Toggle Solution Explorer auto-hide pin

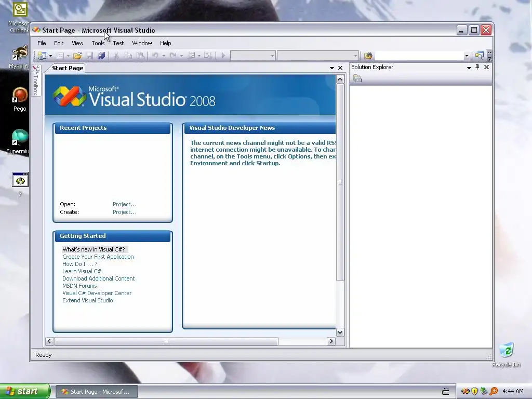click(477, 67)
